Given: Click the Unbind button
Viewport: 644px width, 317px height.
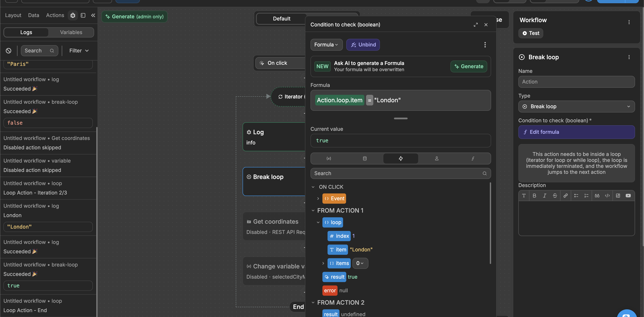Looking at the screenshot, I should 363,45.
